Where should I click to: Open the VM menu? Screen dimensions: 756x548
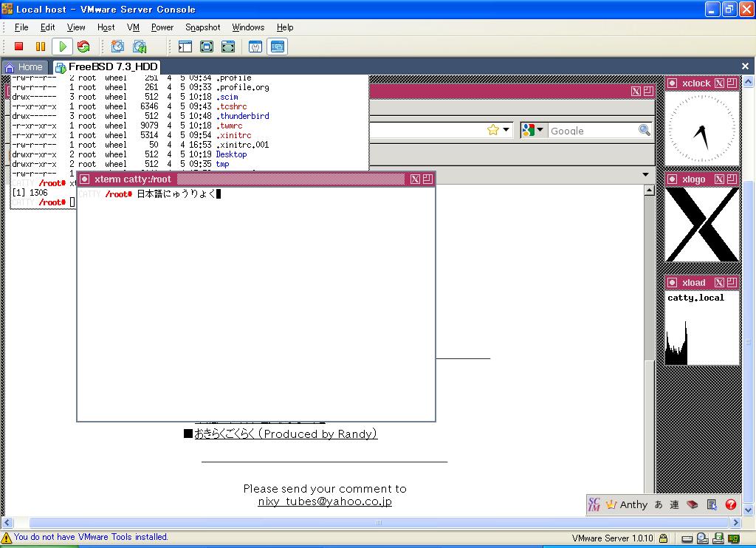point(133,27)
